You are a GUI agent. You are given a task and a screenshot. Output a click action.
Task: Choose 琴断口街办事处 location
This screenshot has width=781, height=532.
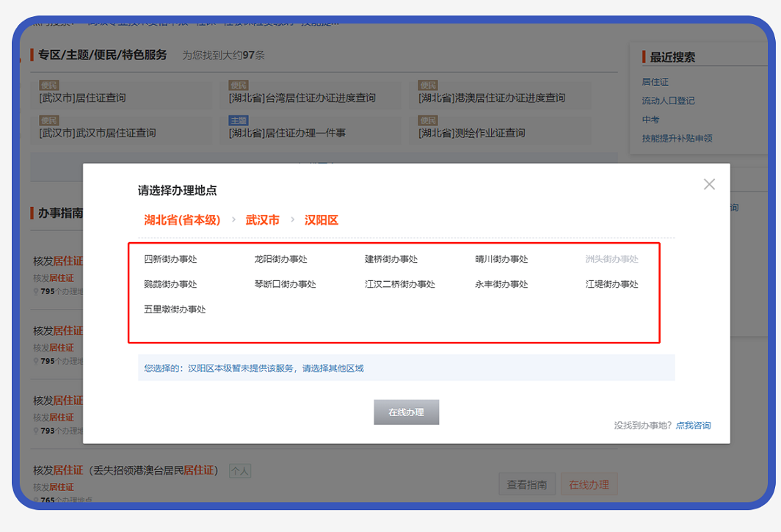[285, 284]
